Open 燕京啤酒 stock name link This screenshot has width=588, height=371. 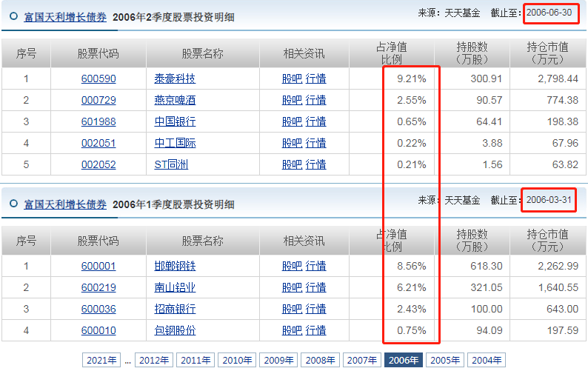click(x=175, y=100)
